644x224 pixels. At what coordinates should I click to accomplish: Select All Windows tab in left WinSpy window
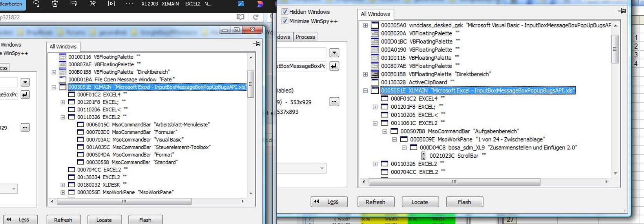(63, 46)
